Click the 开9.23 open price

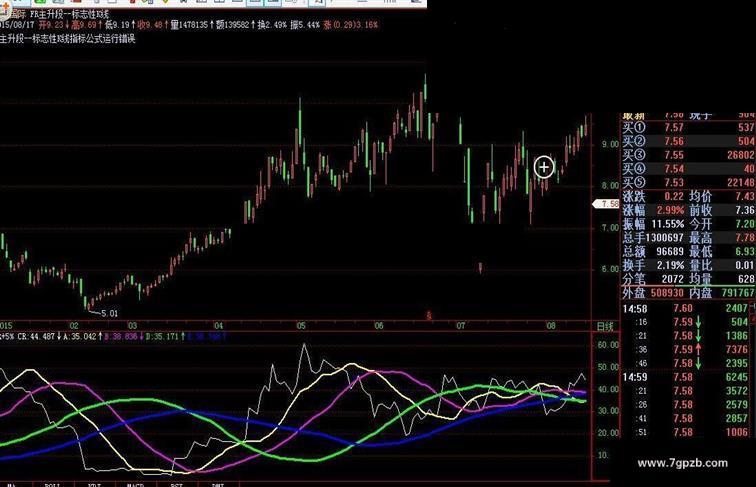tap(52, 25)
